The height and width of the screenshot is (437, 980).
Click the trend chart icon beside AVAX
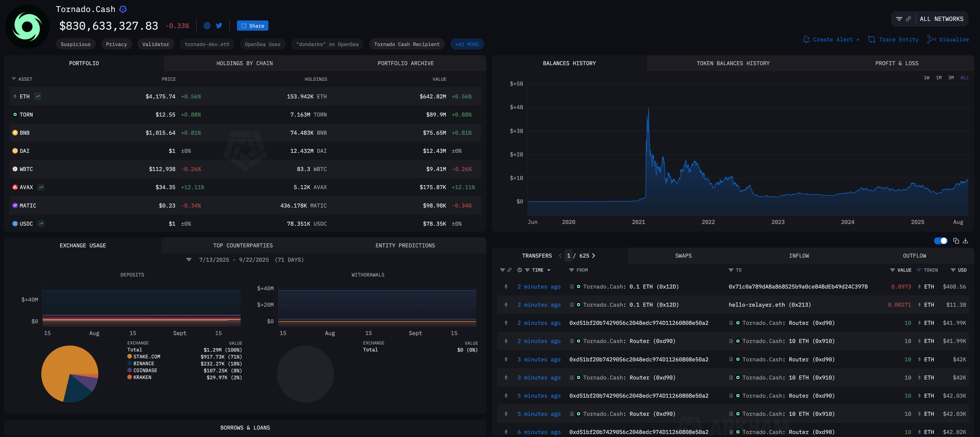(41, 187)
